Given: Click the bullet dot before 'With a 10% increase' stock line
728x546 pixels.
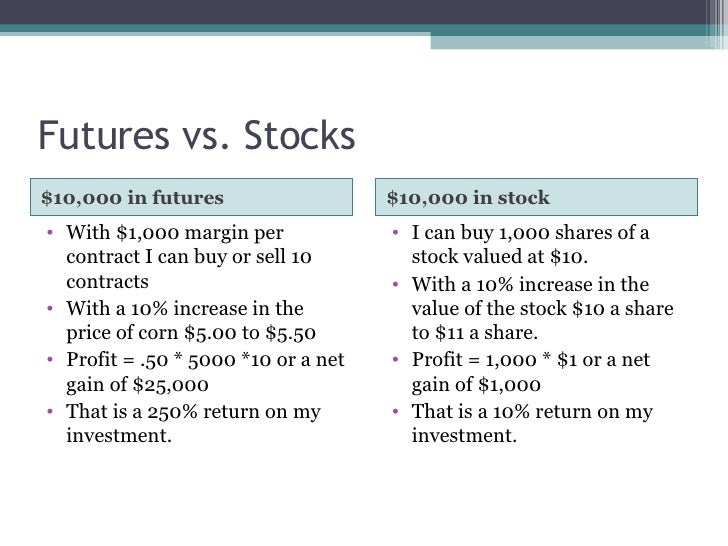Looking at the screenshot, I should pos(396,284).
